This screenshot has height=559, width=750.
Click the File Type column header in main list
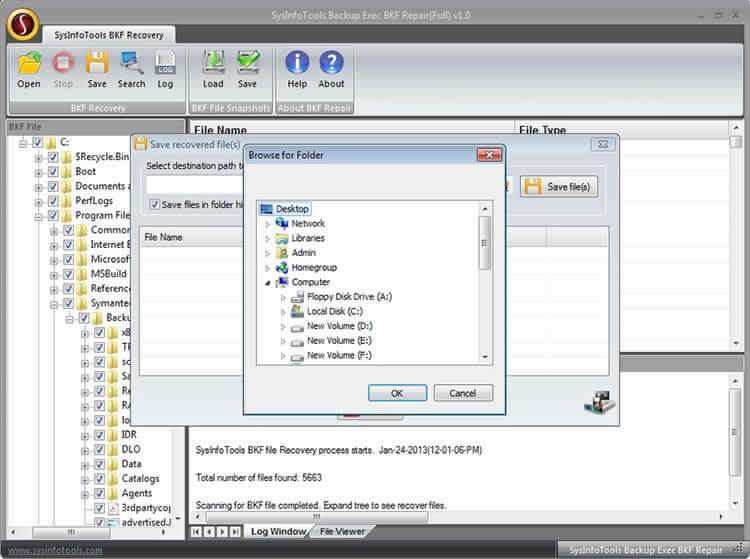point(621,130)
